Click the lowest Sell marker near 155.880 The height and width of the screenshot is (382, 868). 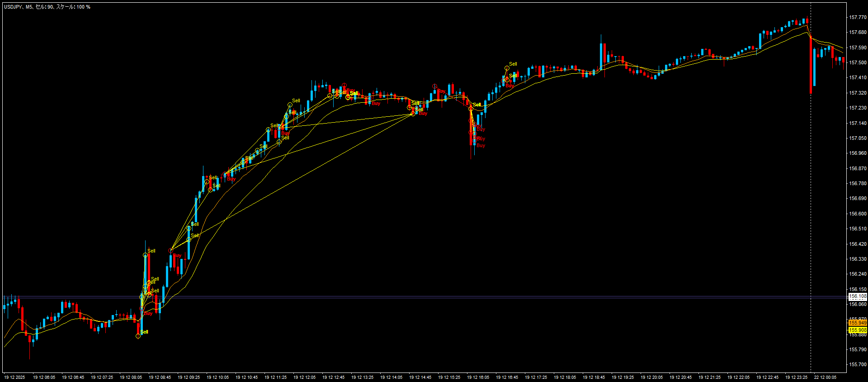point(144,332)
